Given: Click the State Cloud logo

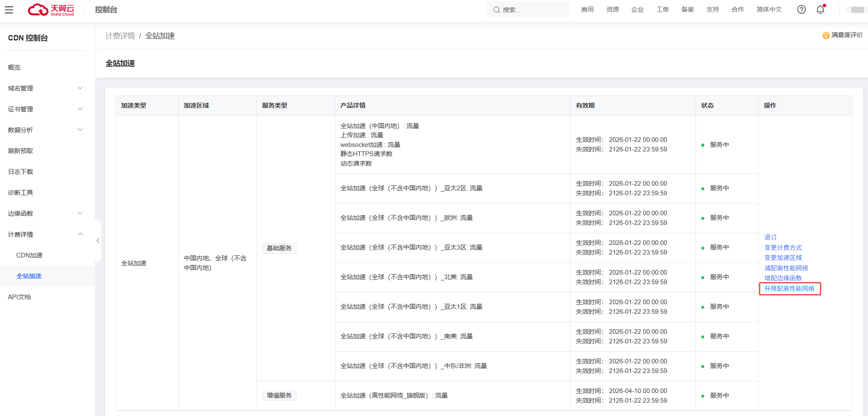Looking at the screenshot, I should coord(51,10).
